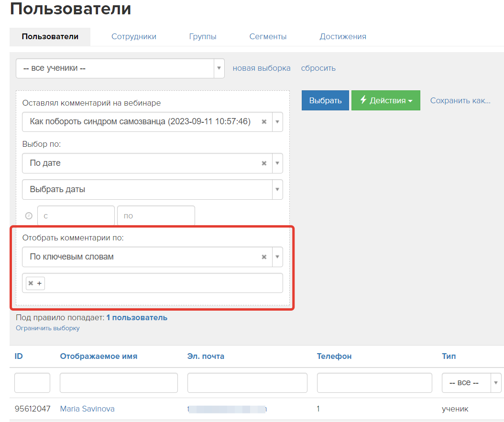Remove all keyword tags via the x icon
This screenshot has height=422, width=504.
(x=31, y=283)
